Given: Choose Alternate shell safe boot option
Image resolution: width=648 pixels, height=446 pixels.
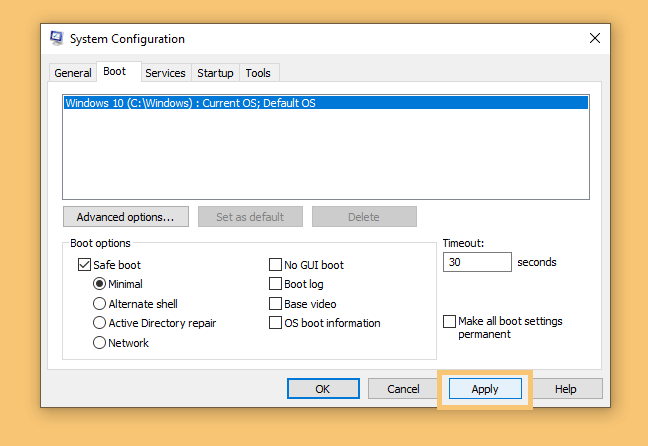Looking at the screenshot, I should [x=99, y=304].
